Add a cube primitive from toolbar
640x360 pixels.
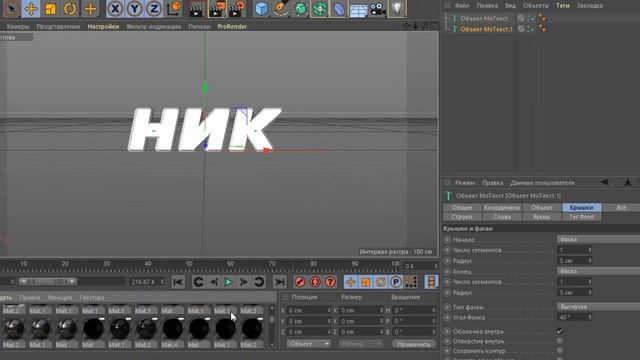point(261,8)
